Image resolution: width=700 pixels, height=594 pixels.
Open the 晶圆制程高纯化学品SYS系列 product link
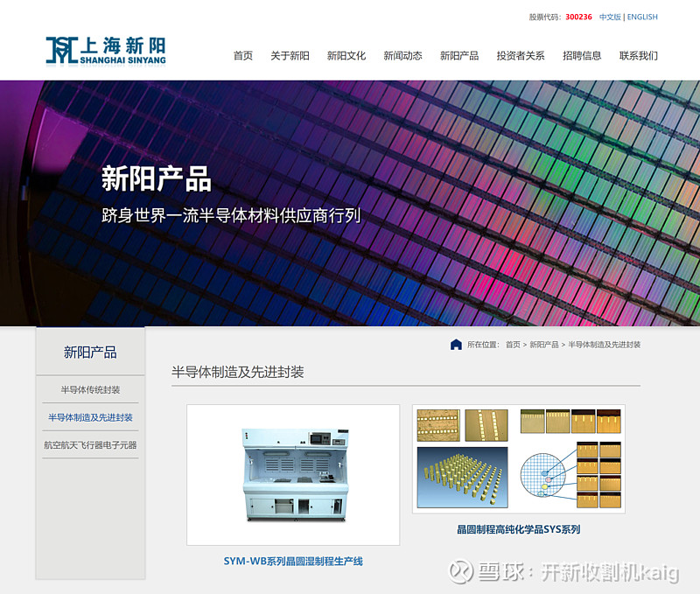tap(518, 529)
